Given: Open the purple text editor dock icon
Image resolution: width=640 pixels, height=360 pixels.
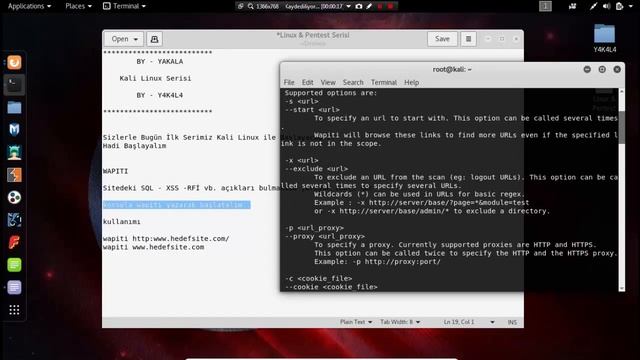Looking at the screenshot, I should coord(14,287).
